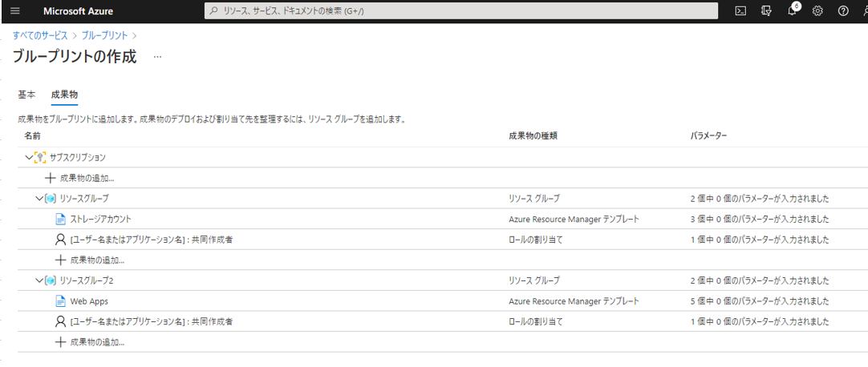Click the 成果物の種類 column header
This screenshot has width=868, height=367.
(x=533, y=135)
